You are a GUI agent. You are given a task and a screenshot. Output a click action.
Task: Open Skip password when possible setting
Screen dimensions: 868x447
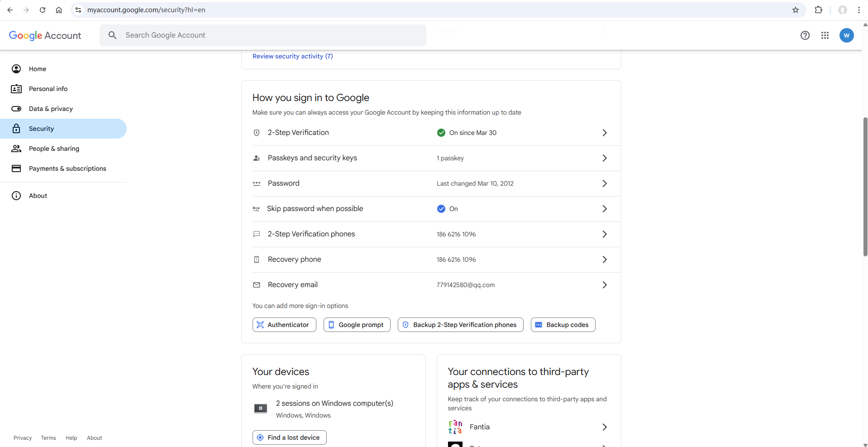coord(315,209)
